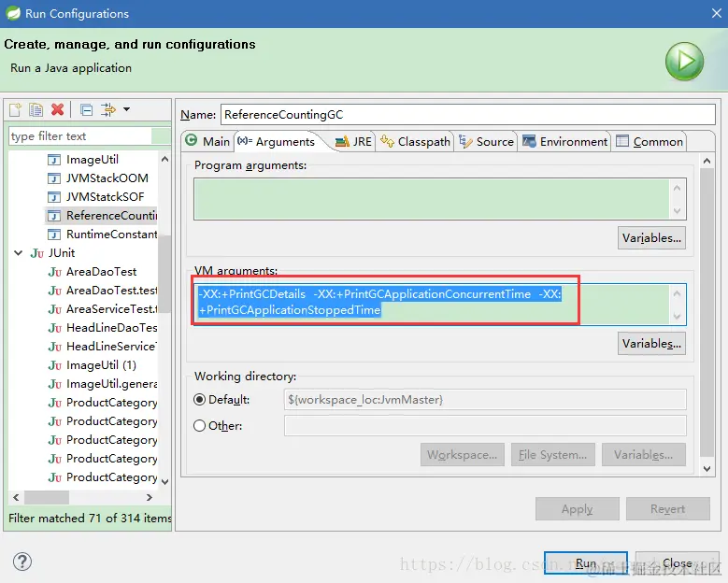Switch to the Common tab
Screen dimensions: 728x583
(x=649, y=141)
